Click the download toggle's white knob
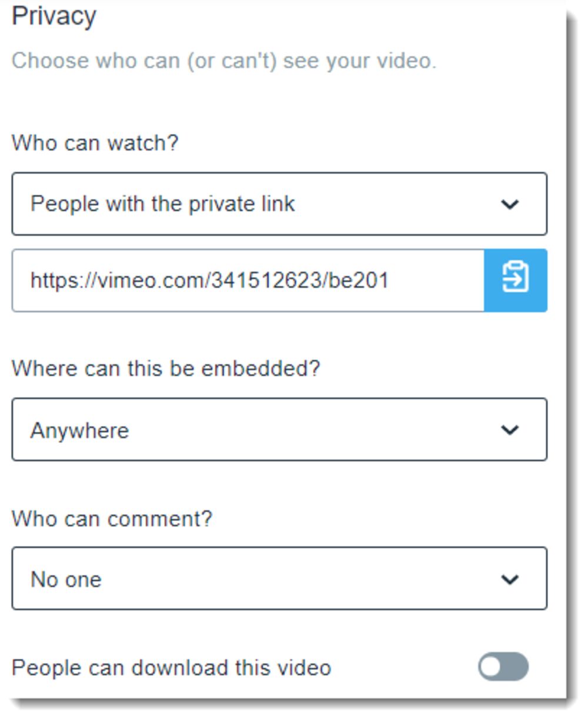The image size is (588, 720). (x=490, y=667)
